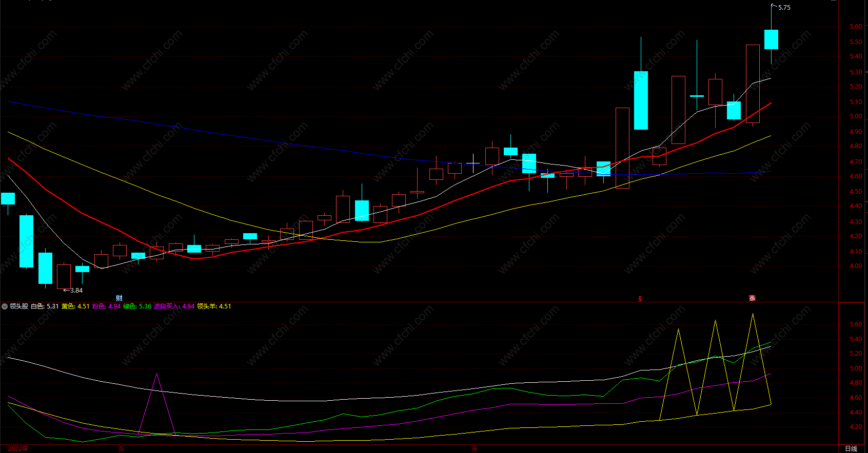Click the 4.20 label on indicator axis
This screenshot has width=868, height=453.
pos(856,427)
